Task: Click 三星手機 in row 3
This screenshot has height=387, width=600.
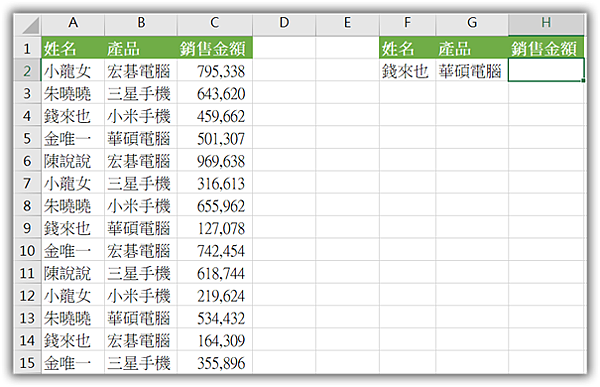Action: pyautogui.click(x=139, y=94)
